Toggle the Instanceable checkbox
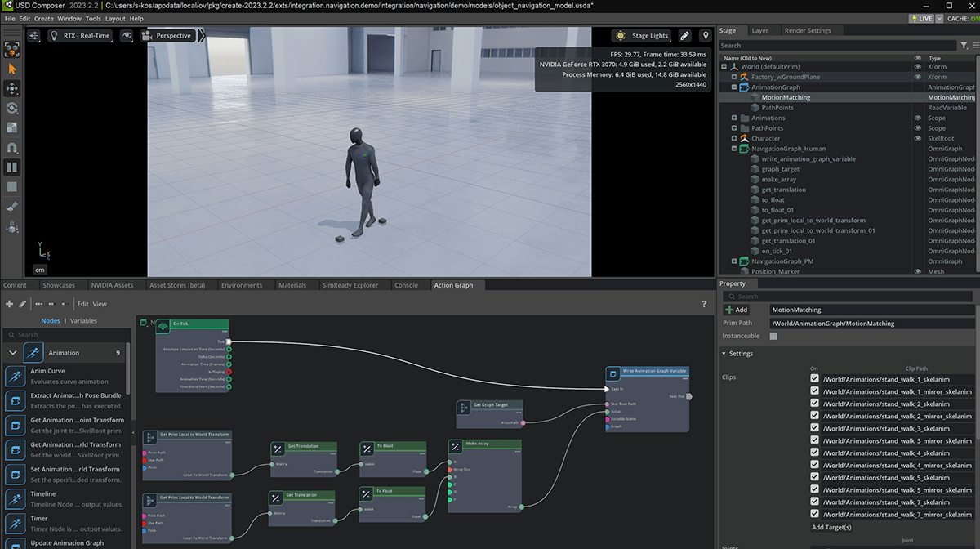The width and height of the screenshot is (980, 549). 773,336
